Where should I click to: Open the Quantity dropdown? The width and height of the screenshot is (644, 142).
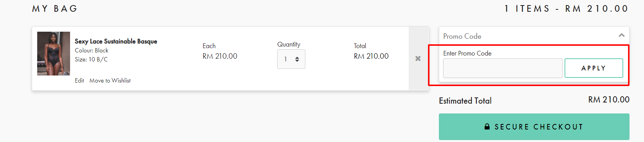pos(291,59)
